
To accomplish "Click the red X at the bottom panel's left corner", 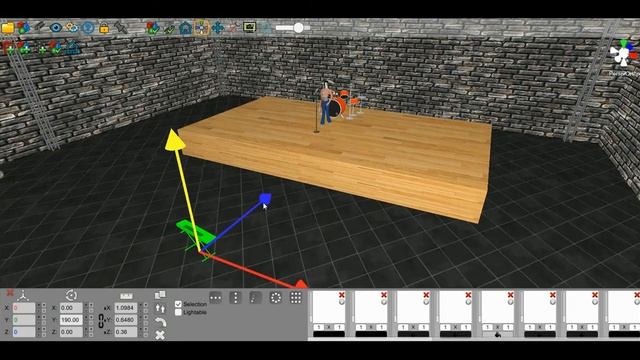I will coord(10,292).
